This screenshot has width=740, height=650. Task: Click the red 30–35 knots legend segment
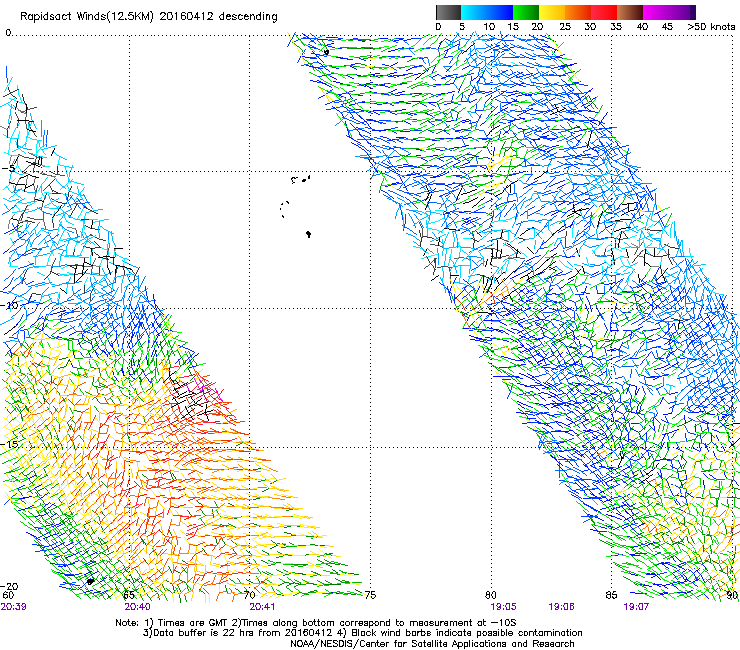[604, 12]
